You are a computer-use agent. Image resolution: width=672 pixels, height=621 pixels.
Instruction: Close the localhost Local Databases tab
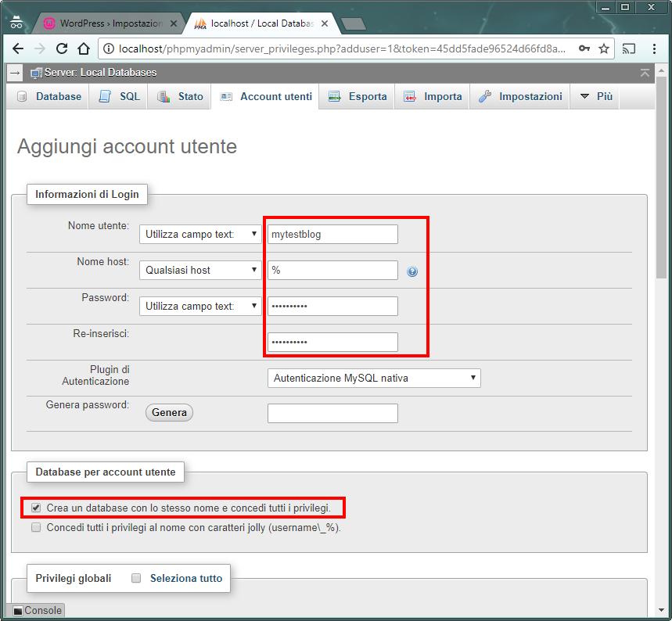point(325,23)
